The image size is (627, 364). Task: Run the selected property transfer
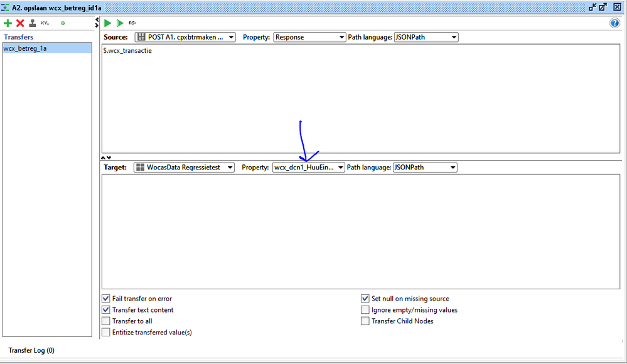107,23
